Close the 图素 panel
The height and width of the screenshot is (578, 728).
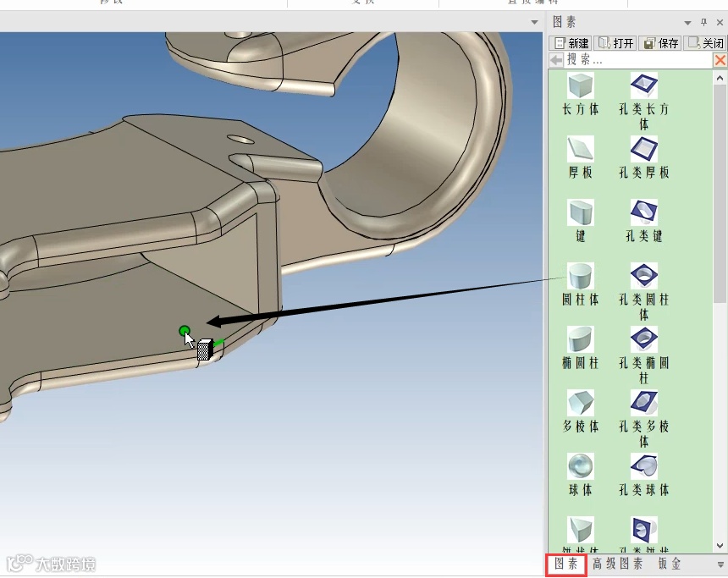(720, 22)
